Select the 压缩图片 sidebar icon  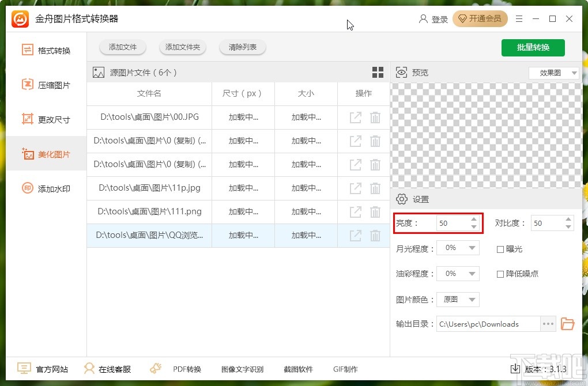point(28,85)
